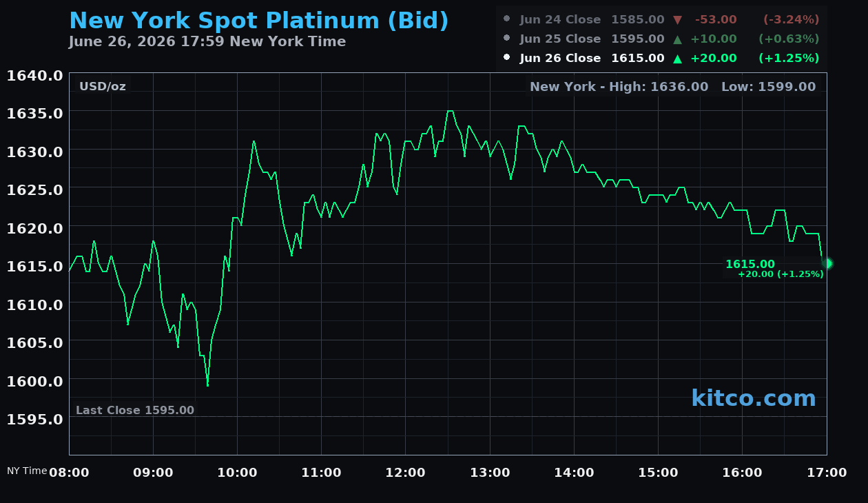
Task: Click the Jun 26 Close legend bullet
Action: pos(507,58)
